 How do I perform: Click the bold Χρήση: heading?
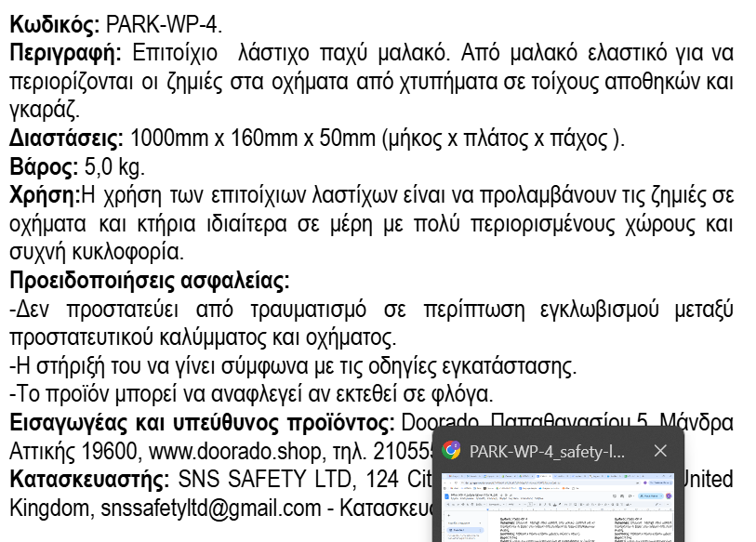click(x=45, y=196)
